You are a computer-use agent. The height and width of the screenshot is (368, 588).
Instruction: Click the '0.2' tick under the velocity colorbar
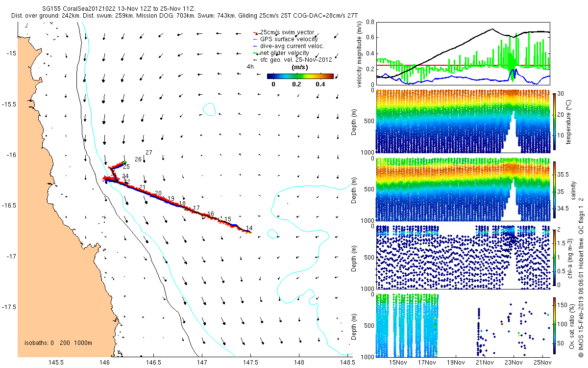[x=296, y=84]
